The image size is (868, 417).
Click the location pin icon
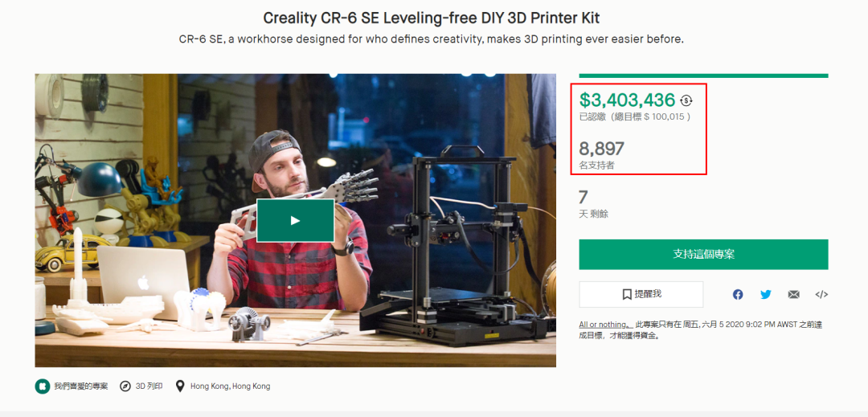coord(180,386)
